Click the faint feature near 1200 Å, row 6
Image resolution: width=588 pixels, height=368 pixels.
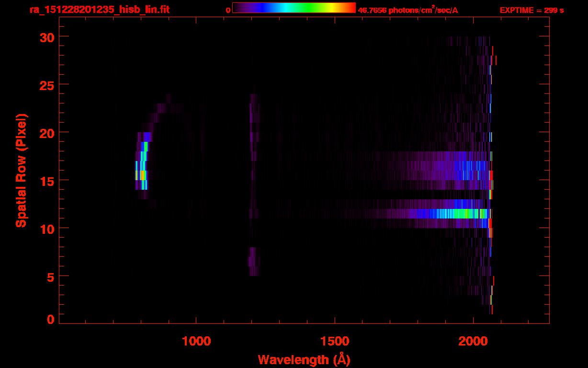(x=254, y=262)
